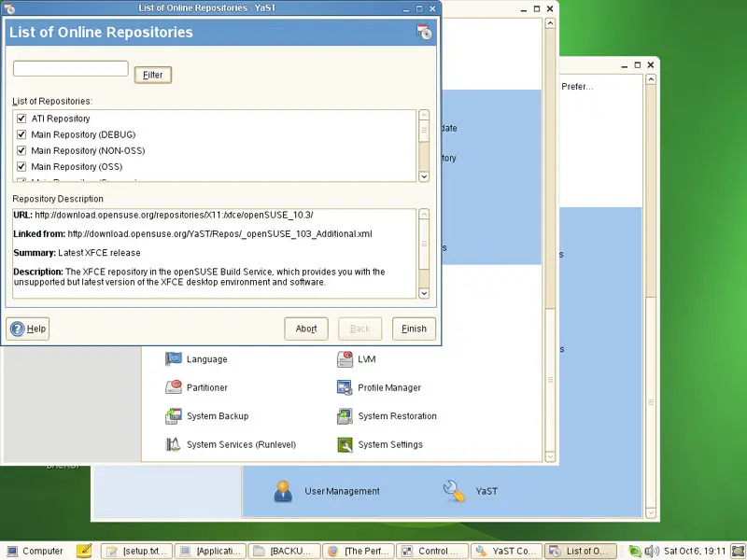
Task: Click the Finish button
Action: pyautogui.click(x=414, y=329)
